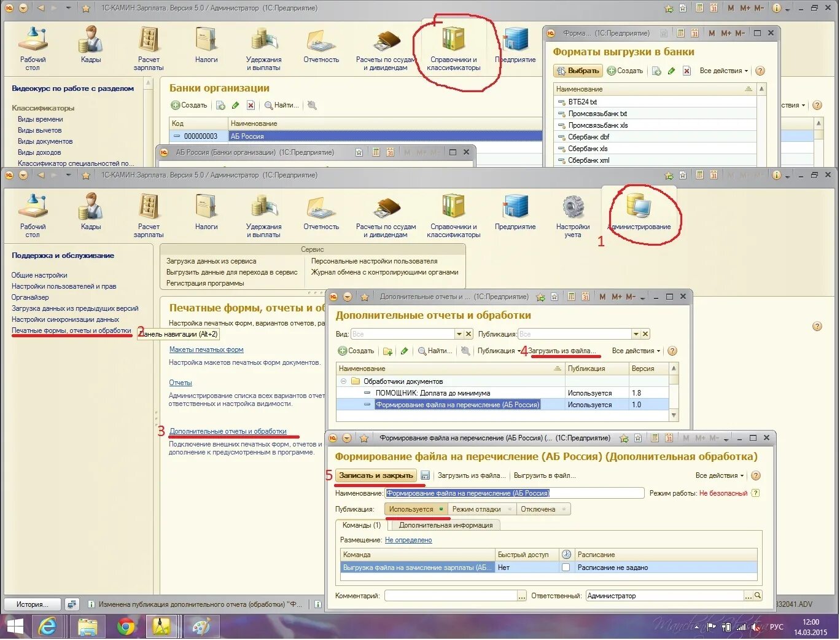Click ellipsis button of Ответственный field
Viewport: 840px width, 640px height.
(x=748, y=596)
